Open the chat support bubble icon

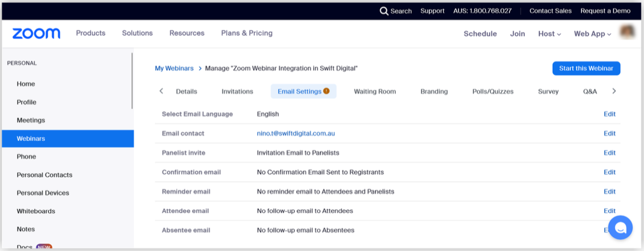[620, 227]
